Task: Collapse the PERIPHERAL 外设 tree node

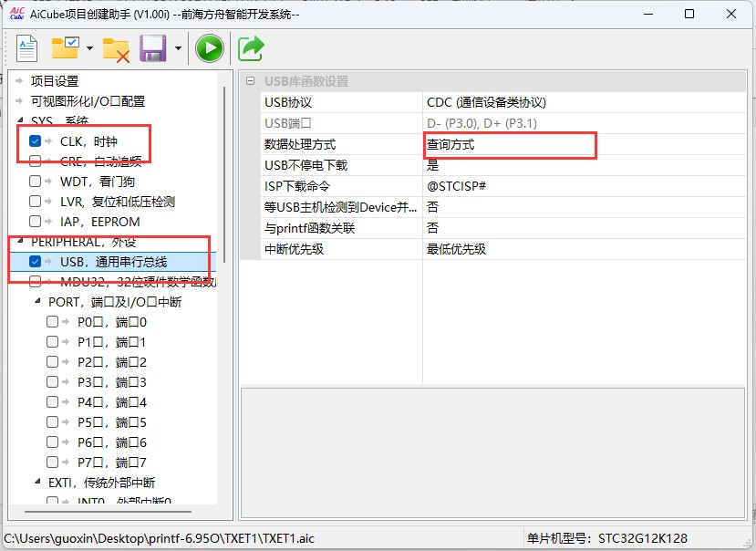Action: pyautogui.click(x=20, y=240)
